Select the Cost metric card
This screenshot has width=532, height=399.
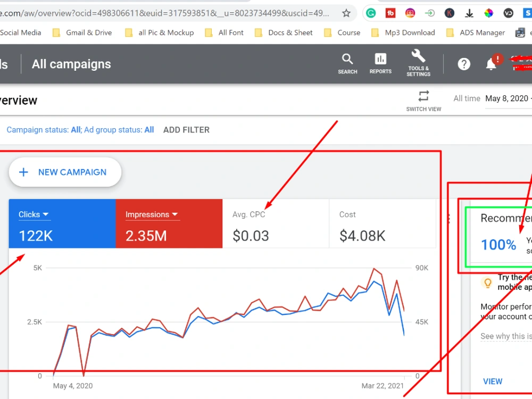[383, 223]
